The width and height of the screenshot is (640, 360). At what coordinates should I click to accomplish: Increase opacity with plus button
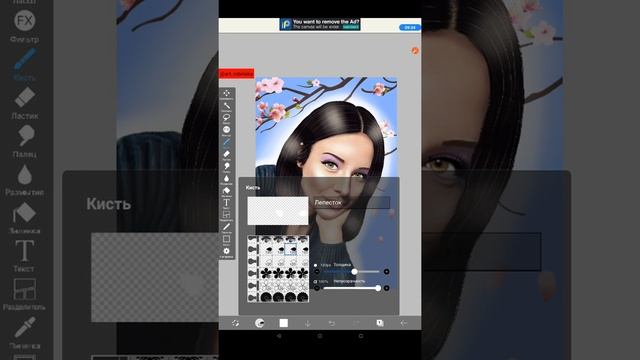[x=386, y=288]
